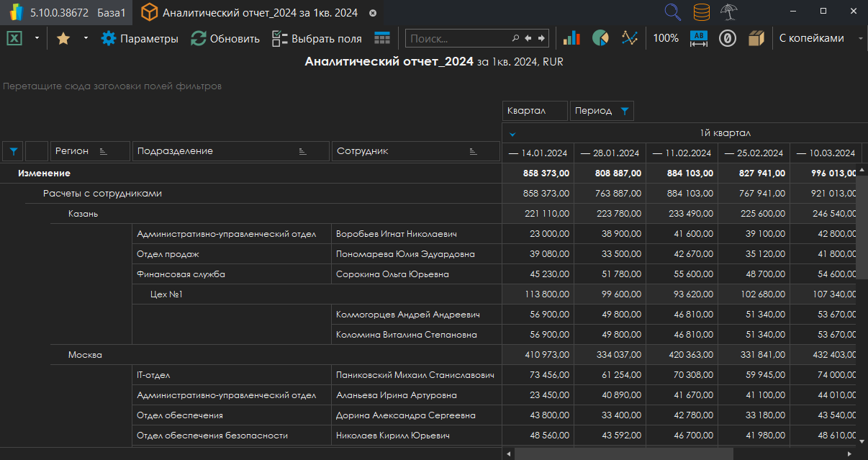Click the favorites star icon
Viewport: 868px width, 460px height.
tap(63, 39)
